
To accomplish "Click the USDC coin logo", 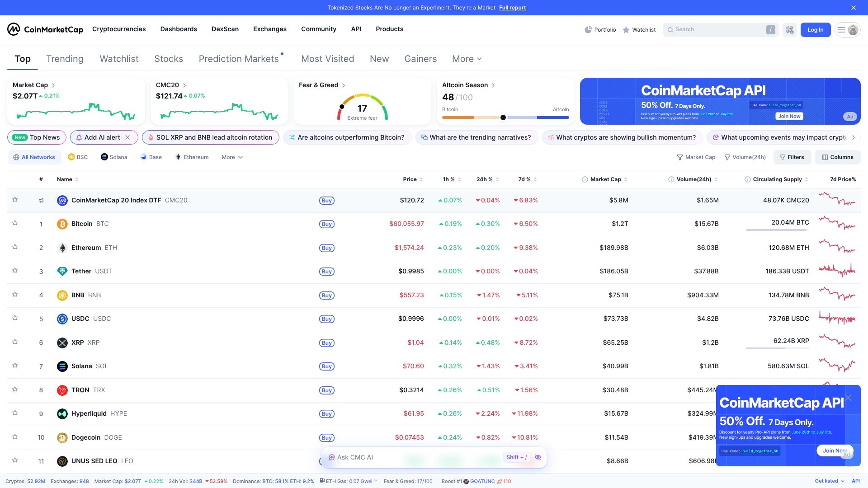I will coord(62,319).
